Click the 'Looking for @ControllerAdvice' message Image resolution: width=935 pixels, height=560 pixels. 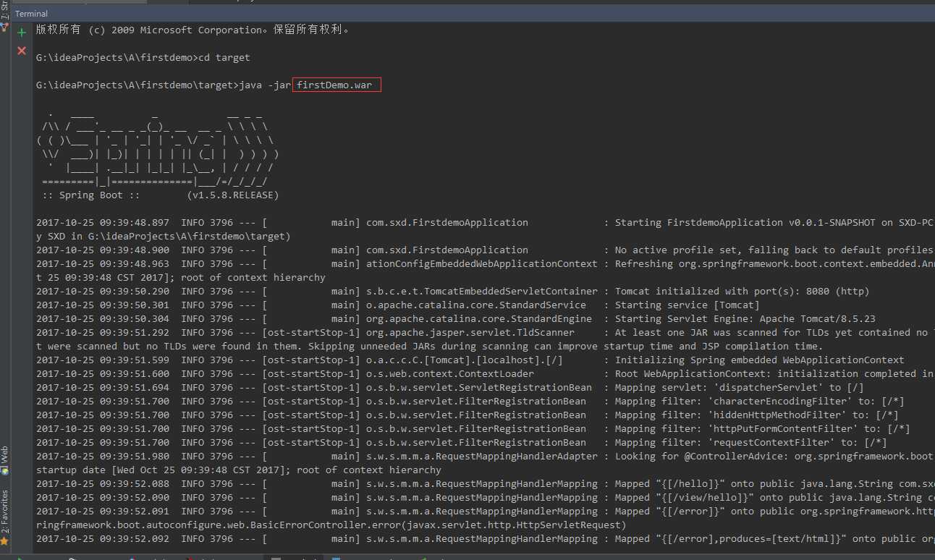click(x=774, y=457)
